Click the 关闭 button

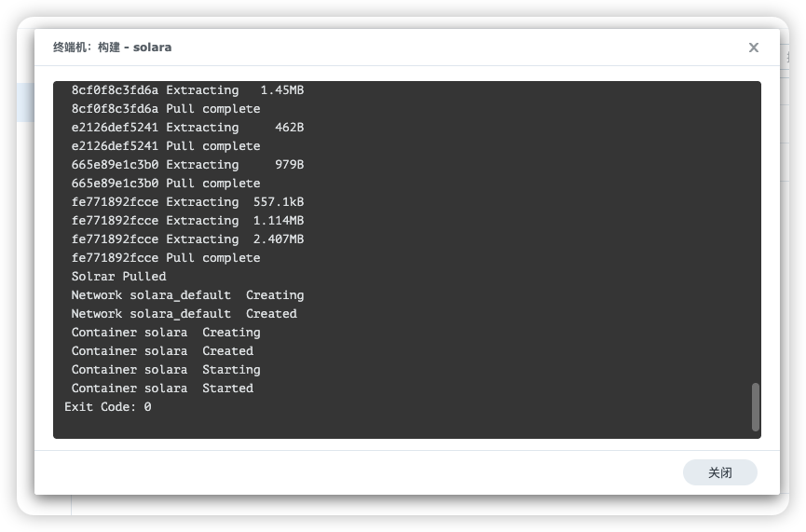(x=719, y=472)
